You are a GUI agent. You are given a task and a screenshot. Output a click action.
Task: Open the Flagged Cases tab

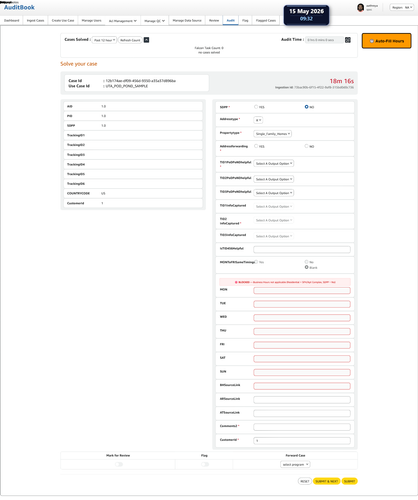[266, 20]
